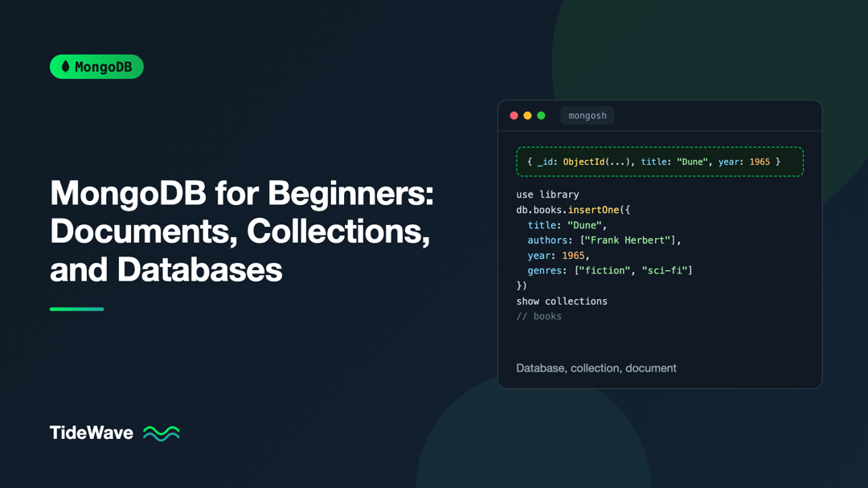Click the "show collections" command
868x488 pixels.
point(562,301)
